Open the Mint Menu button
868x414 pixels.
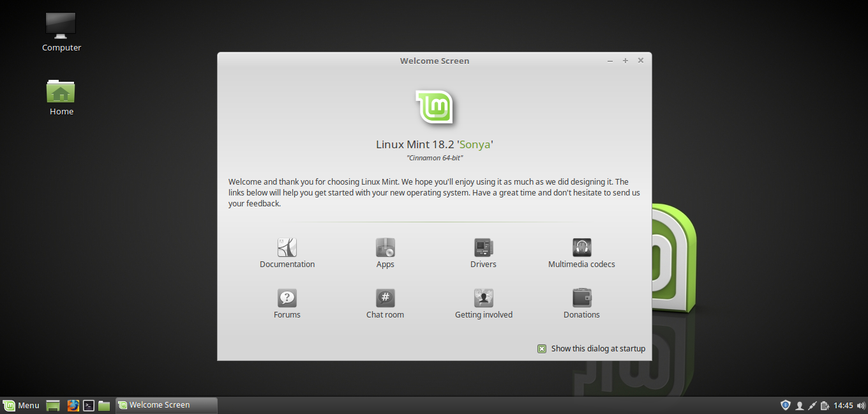(21, 405)
